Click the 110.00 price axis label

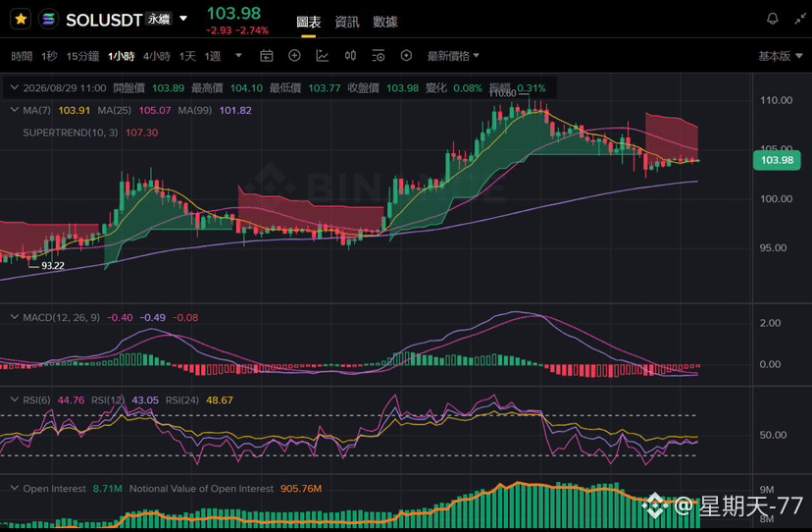[776, 100]
